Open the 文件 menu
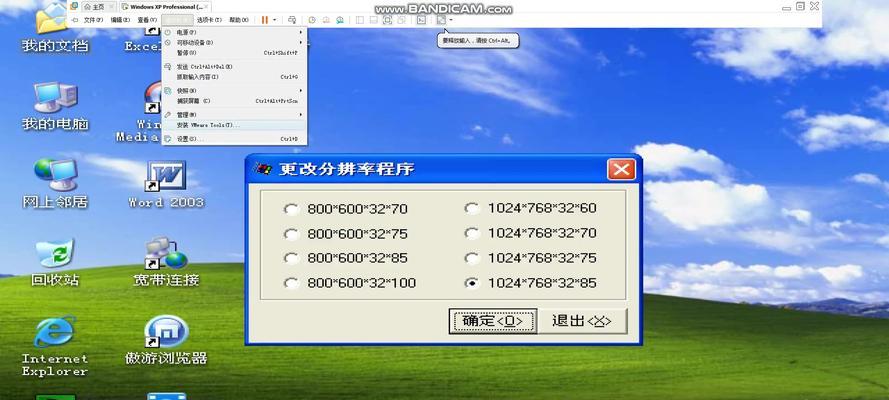The width and height of the screenshot is (889, 400). [93, 20]
